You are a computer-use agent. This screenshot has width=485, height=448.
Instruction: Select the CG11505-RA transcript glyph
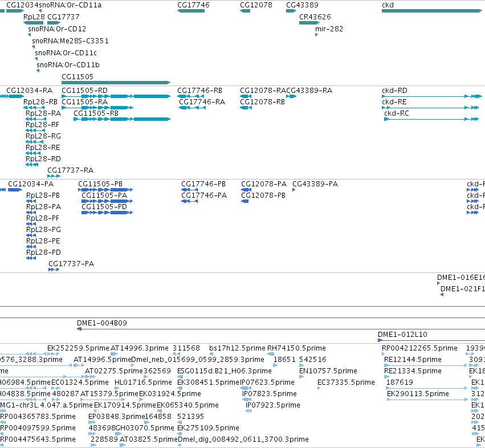click(x=97, y=108)
